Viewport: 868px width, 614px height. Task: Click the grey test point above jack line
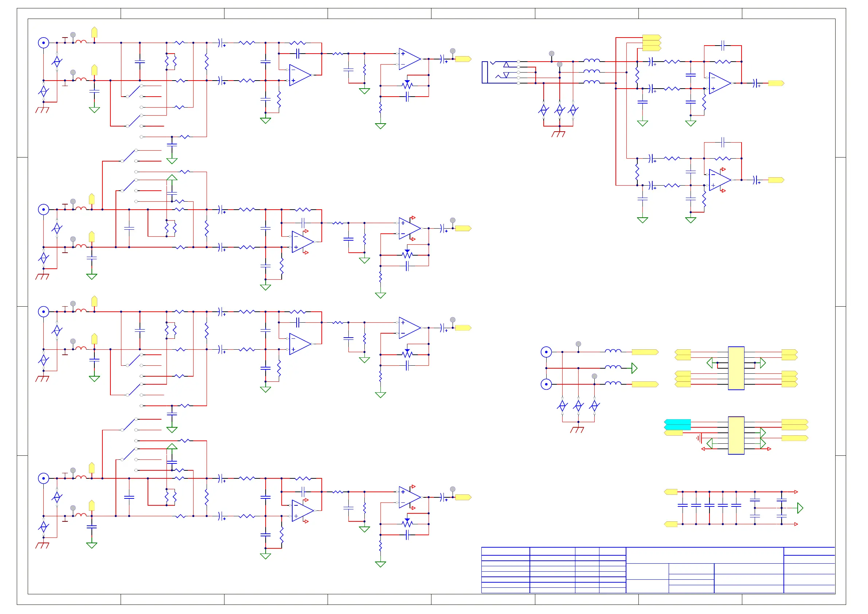(551, 54)
